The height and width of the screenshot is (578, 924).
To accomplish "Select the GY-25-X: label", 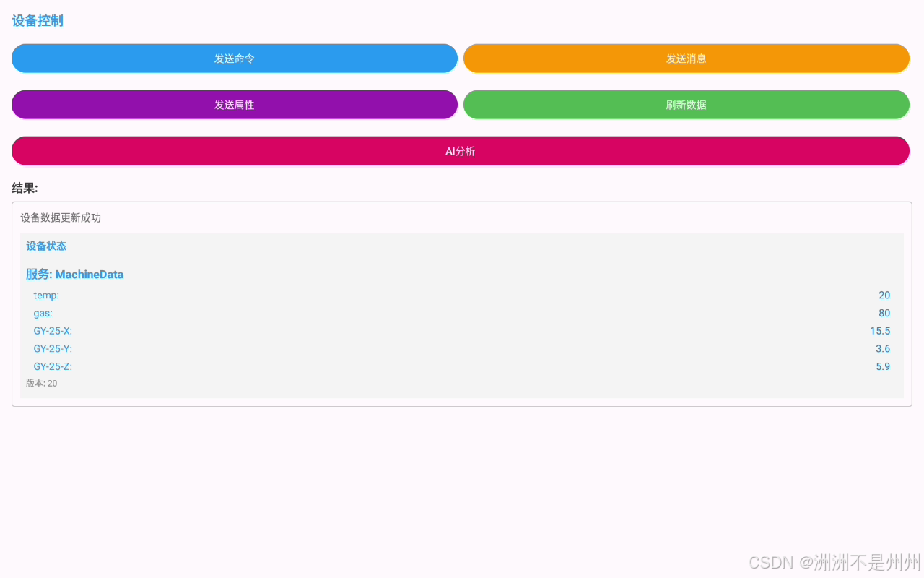I will pyautogui.click(x=53, y=331).
